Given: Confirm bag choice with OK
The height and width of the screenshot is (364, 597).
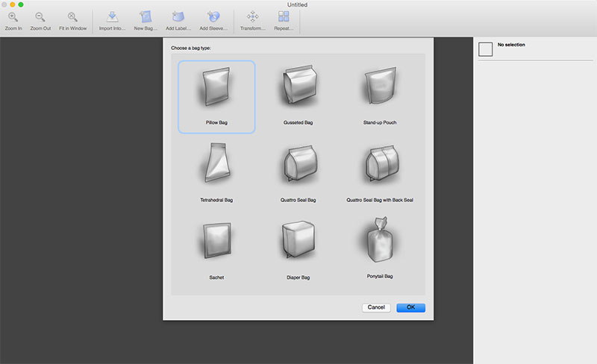Looking at the screenshot, I should coord(411,307).
